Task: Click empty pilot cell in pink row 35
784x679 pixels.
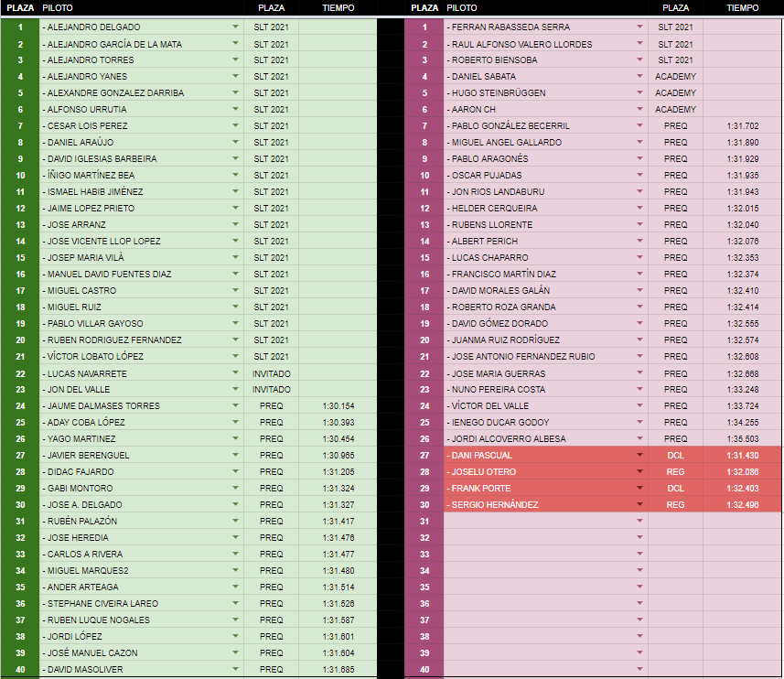Action: [x=545, y=587]
